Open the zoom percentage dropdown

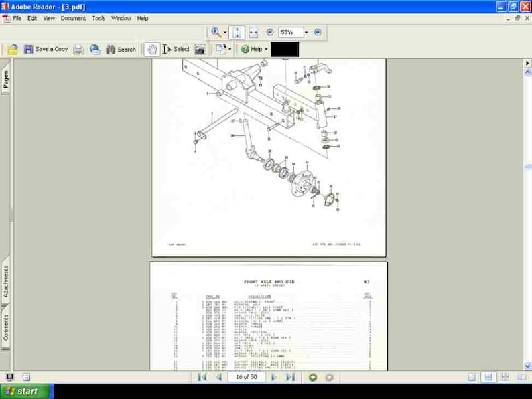(x=306, y=33)
